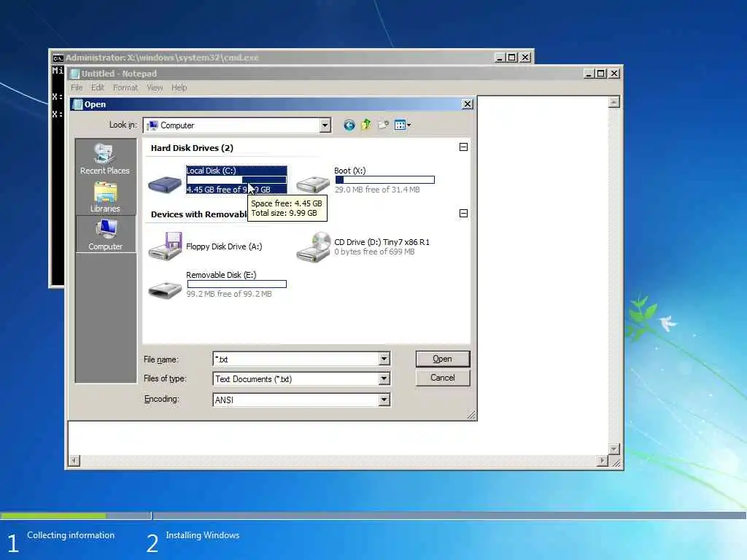Click the Cancel button

pyautogui.click(x=443, y=378)
